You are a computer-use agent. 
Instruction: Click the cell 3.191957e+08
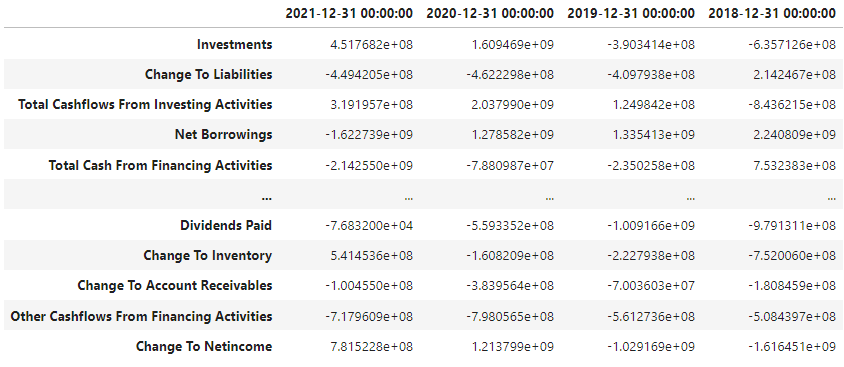click(371, 104)
